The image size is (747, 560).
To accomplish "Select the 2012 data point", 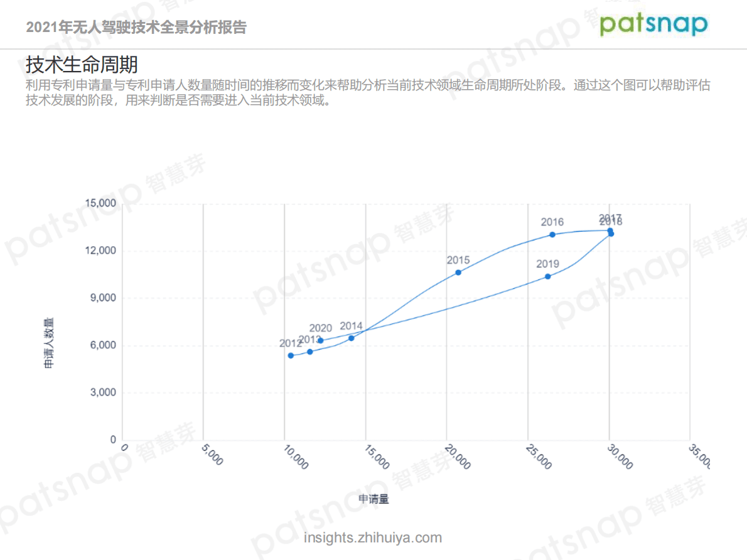I will pyautogui.click(x=291, y=355).
